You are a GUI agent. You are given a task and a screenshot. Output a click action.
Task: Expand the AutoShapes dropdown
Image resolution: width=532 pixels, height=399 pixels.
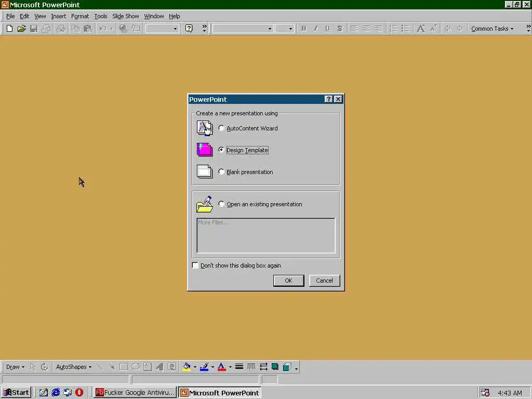(x=74, y=367)
